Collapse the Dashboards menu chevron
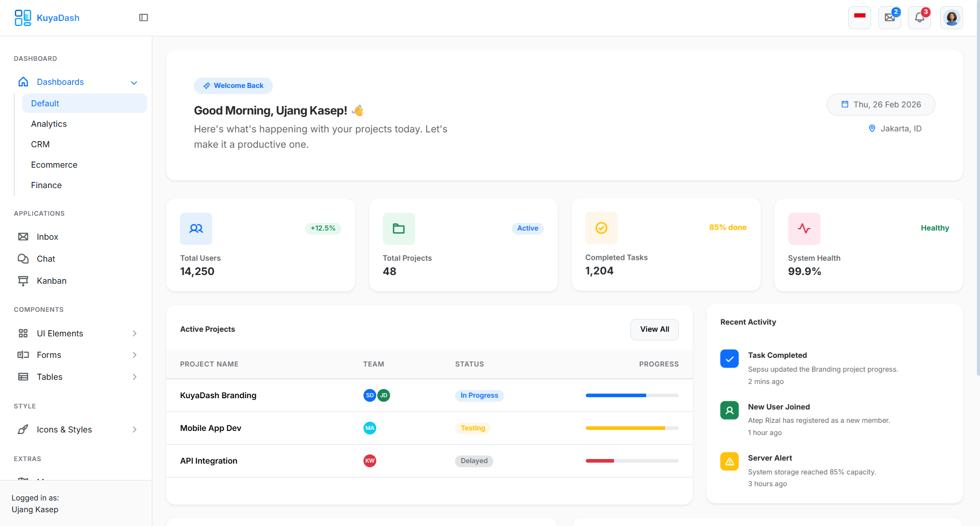This screenshot has width=980, height=526. (134, 83)
